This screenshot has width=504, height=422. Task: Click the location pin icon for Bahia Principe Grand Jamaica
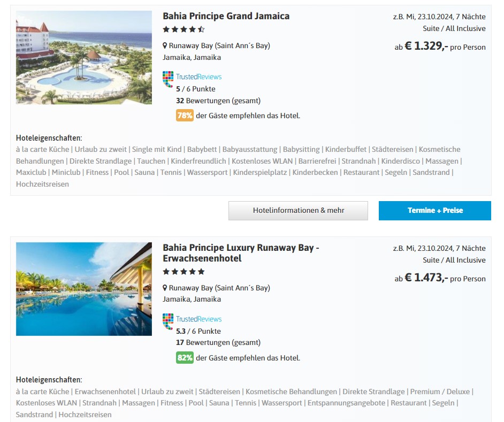[165, 45]
